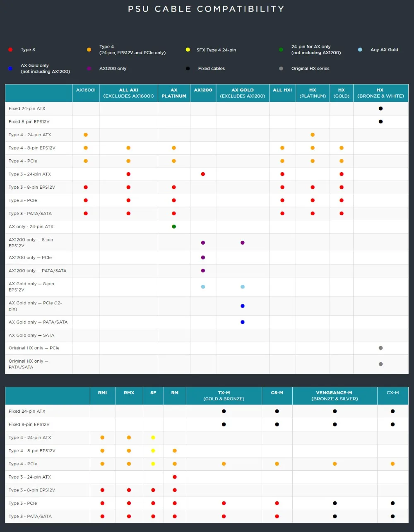
Task: Click the black dot in TX-M Fixed 8-pin EPS12V cell
Action: tap(224, 424)
